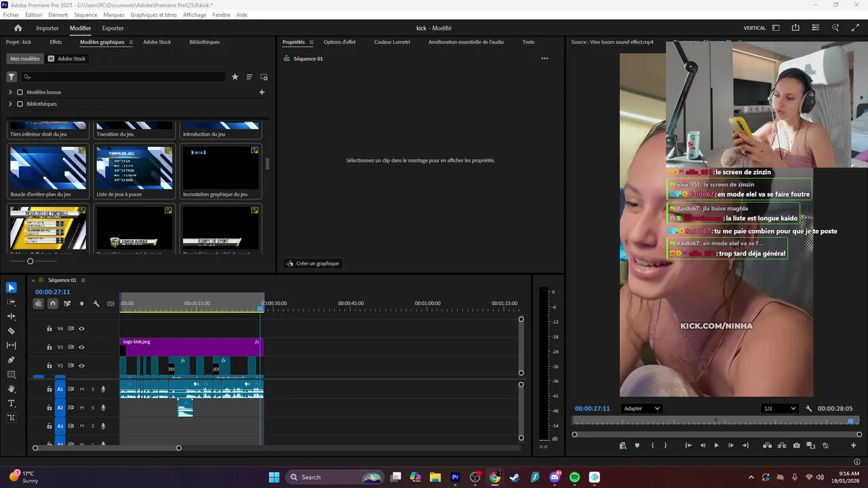Image resolution: width=868 pixels, height=488 pixels.
Task: Click Créer un graphique button
Action: point(313,264)
